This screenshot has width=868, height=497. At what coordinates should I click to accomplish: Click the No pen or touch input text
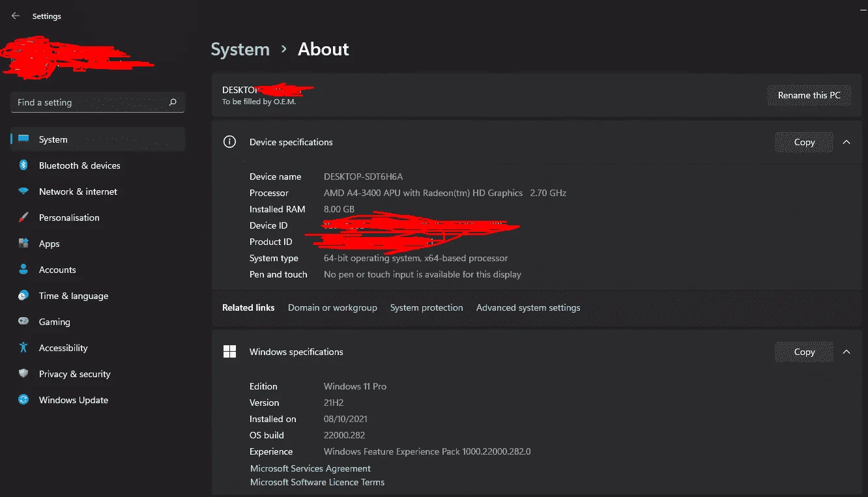coord(422,274)
